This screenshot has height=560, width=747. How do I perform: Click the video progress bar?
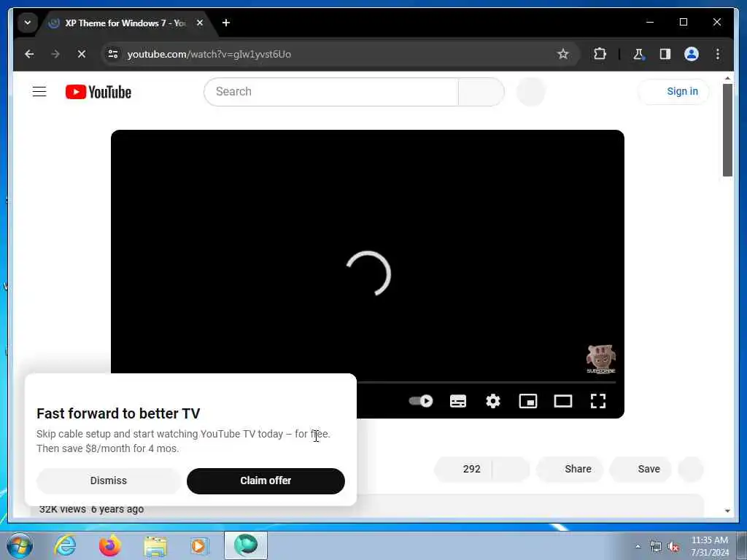coord(487,382)
